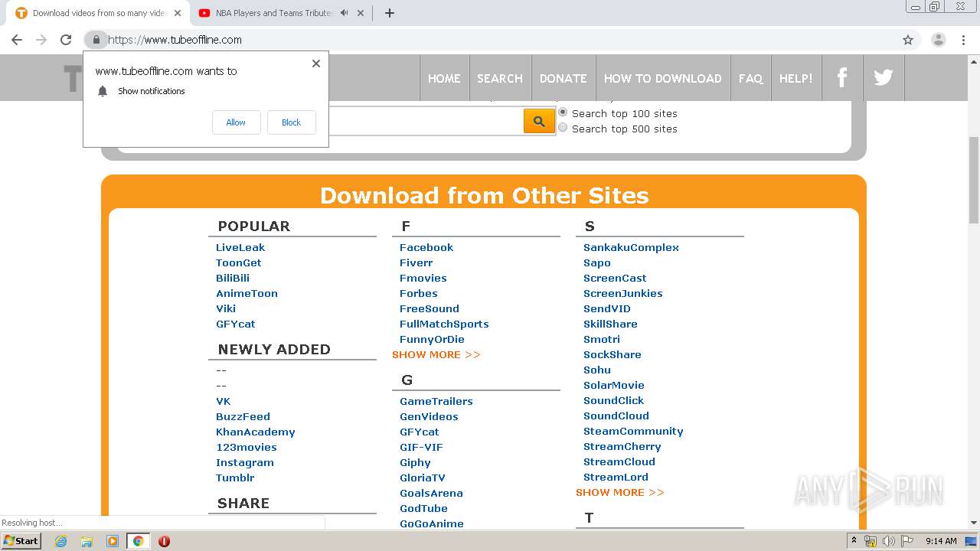
Task: Click the Chrome taskbar icon
Action: pos(139,541)
